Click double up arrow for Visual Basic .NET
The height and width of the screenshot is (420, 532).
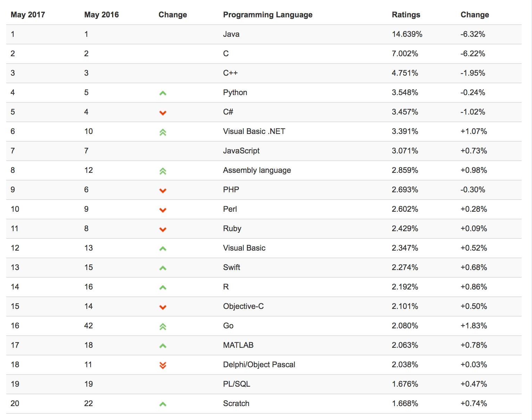pos(163,132)
